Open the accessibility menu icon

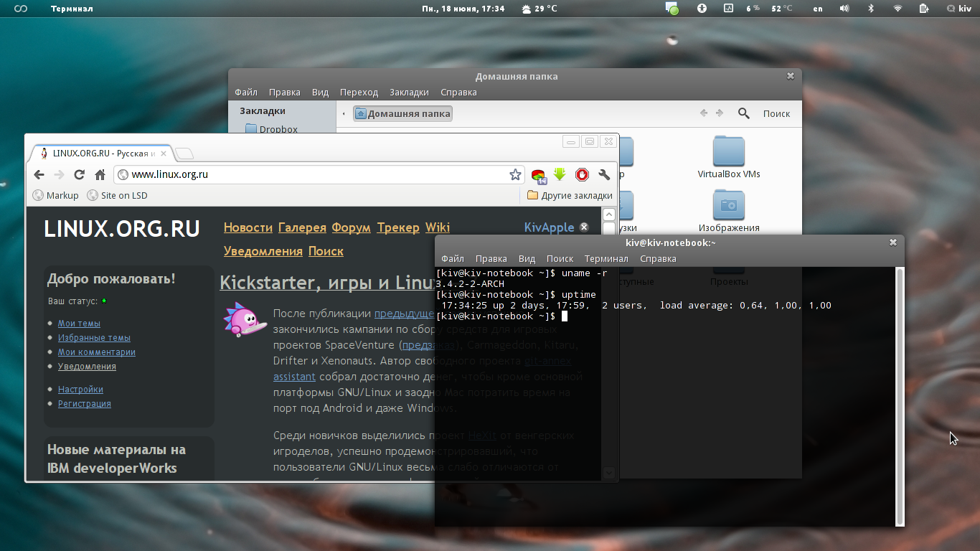click(x=702, y=9)
